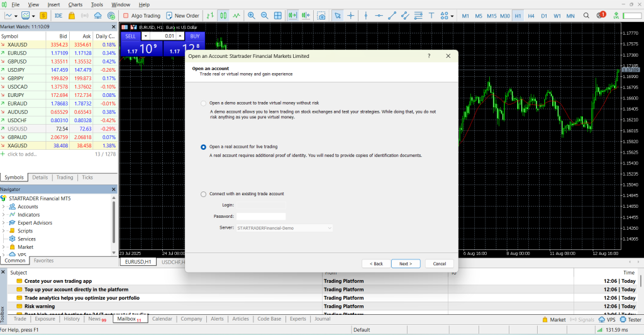
Task: Set timeframe to D1
Action: point(544,16)
